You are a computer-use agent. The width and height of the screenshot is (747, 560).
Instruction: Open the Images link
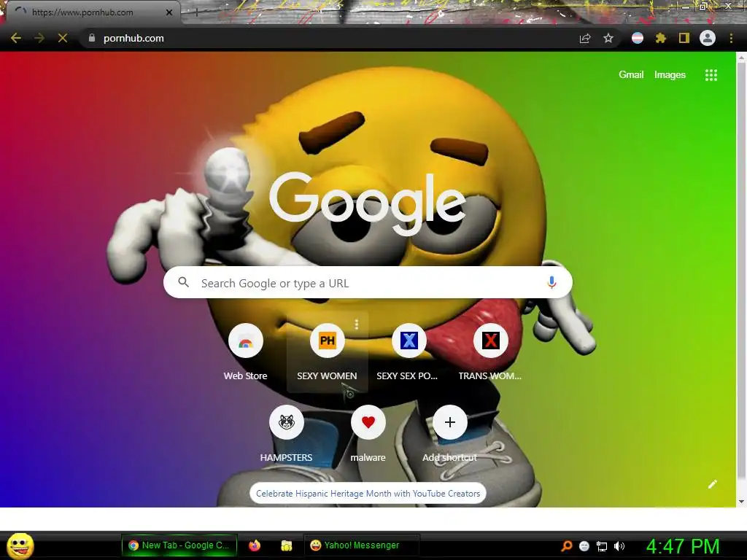[x=670, y=75]
